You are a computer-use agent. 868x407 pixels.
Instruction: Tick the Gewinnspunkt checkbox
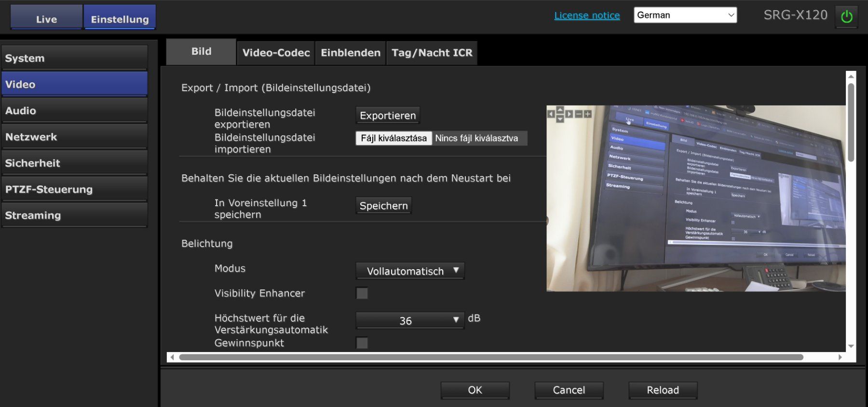[x=362, y=343]
